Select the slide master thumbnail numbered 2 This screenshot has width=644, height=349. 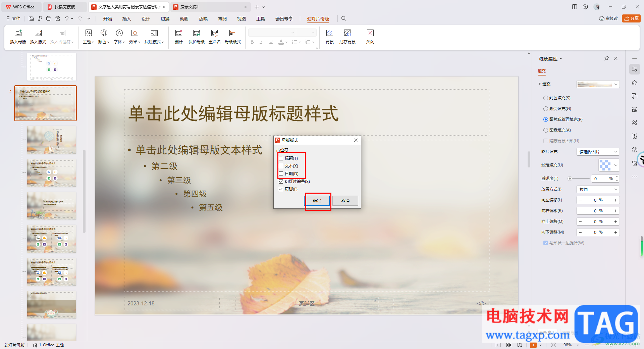click(46, 103)
